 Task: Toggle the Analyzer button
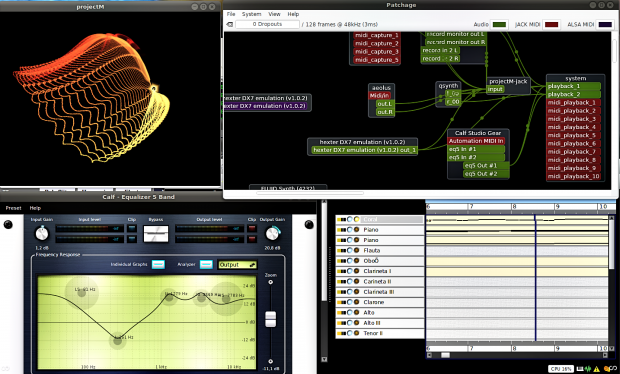(206, 264)
